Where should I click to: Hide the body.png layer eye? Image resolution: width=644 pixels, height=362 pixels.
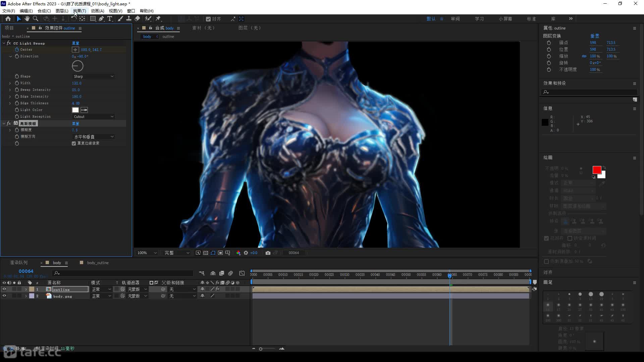4,296
